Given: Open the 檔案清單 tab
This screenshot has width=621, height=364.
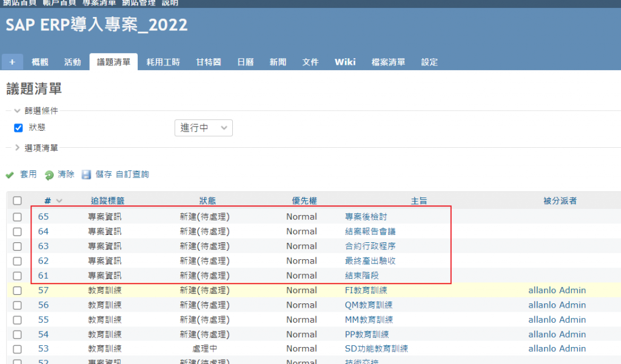Looking at the screenshot, I should (x=388, y=62).
